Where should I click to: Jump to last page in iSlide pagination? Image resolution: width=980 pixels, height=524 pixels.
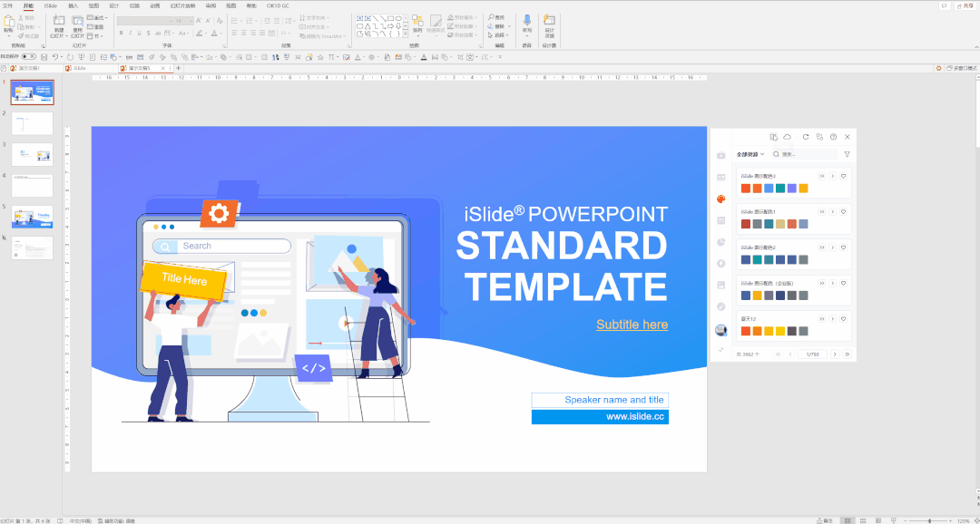[x=848, y=354]
